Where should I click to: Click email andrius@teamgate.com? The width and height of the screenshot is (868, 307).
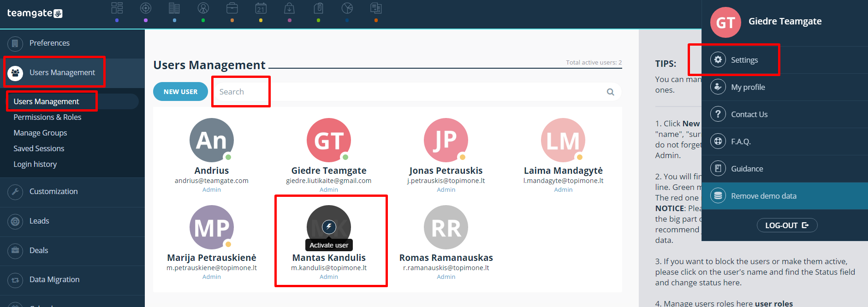[212, 181]
